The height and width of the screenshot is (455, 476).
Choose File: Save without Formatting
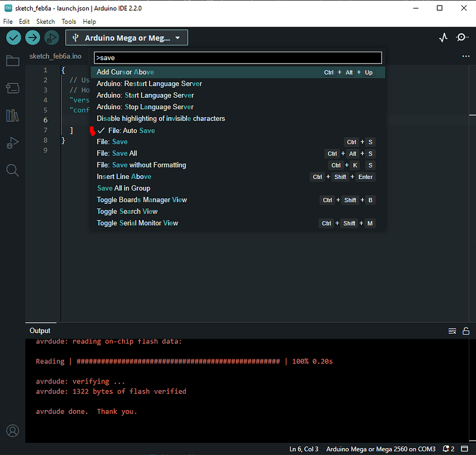[x=238, y=165]
